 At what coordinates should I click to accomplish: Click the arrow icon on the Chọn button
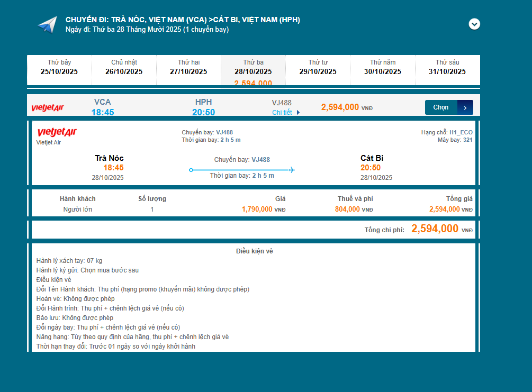point(465,107)
